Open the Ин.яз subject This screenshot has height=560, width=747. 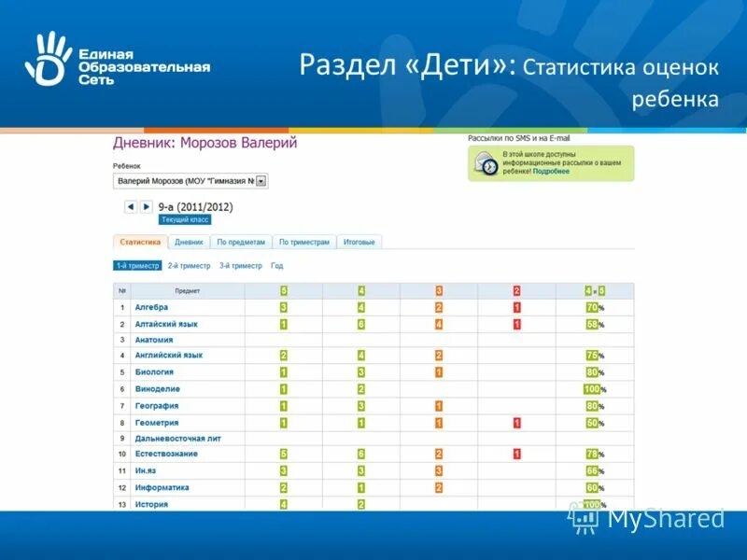[146, 470]
